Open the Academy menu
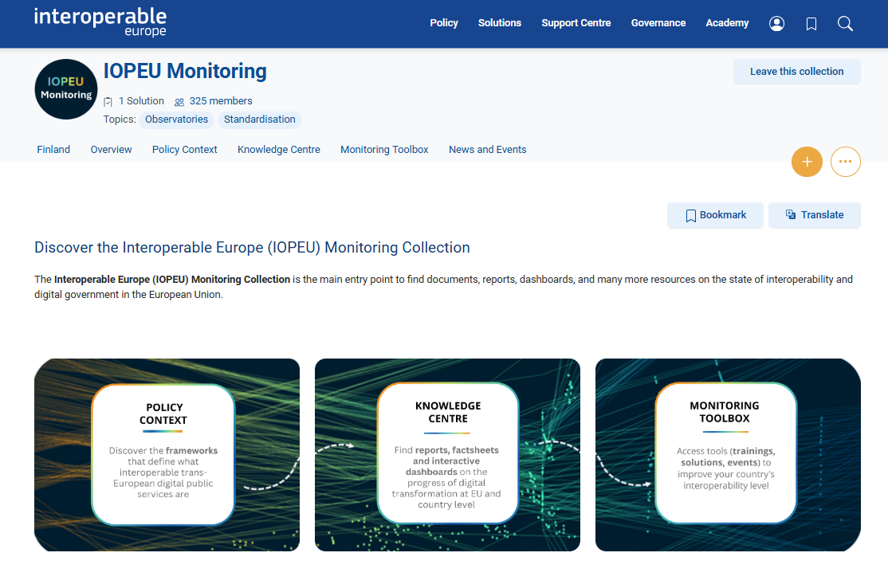This screenshot has height=588, width=888. 727,23
